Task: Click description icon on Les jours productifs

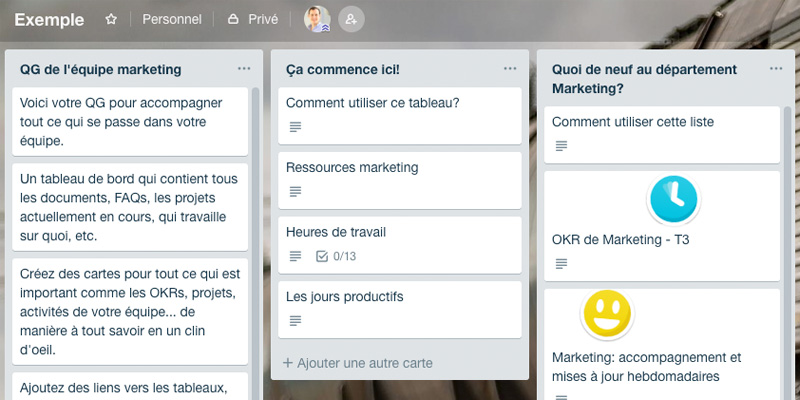Action: (295, 321)
